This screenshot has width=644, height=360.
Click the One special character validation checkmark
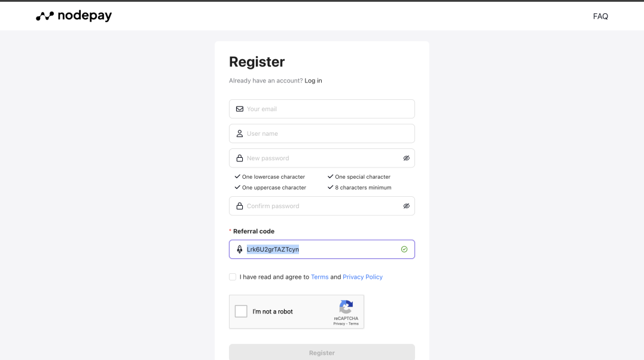click(x=330, y=176)
